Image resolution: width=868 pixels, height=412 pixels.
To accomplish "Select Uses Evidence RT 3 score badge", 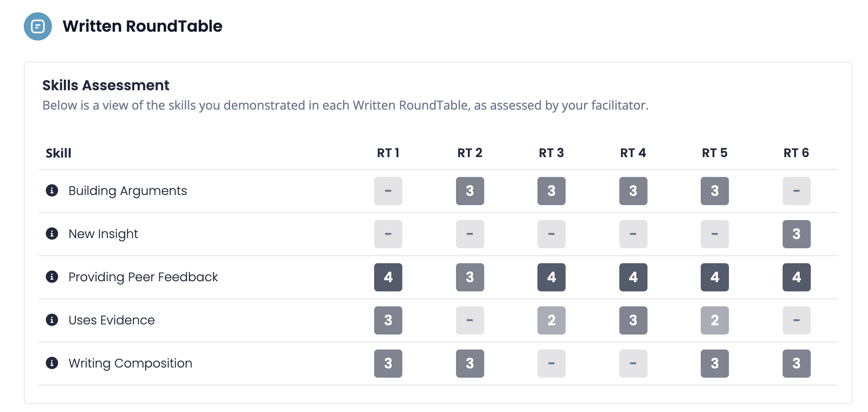I will (551, 320).
